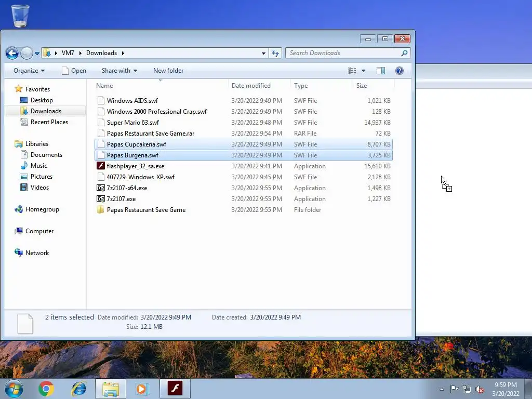This screenshot has width=532, height=399.
Task: Open Recent Places in Favorites
Action: tap(49, 122)
